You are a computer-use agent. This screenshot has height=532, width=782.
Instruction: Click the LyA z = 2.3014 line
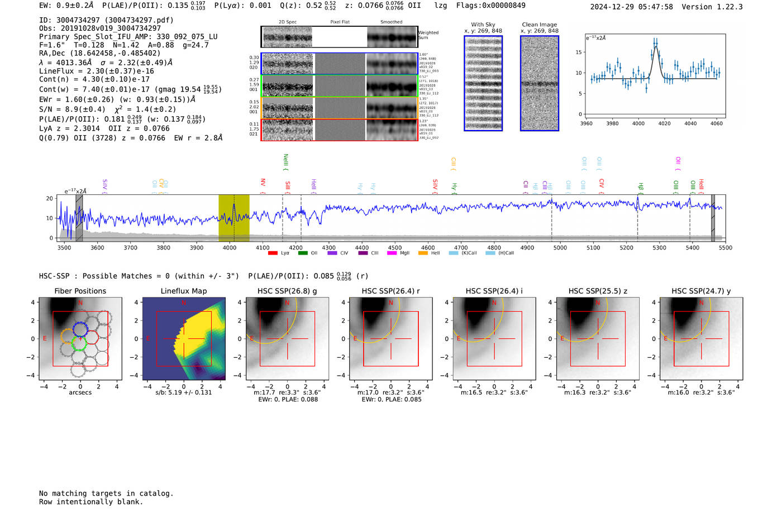click(104, 128)
